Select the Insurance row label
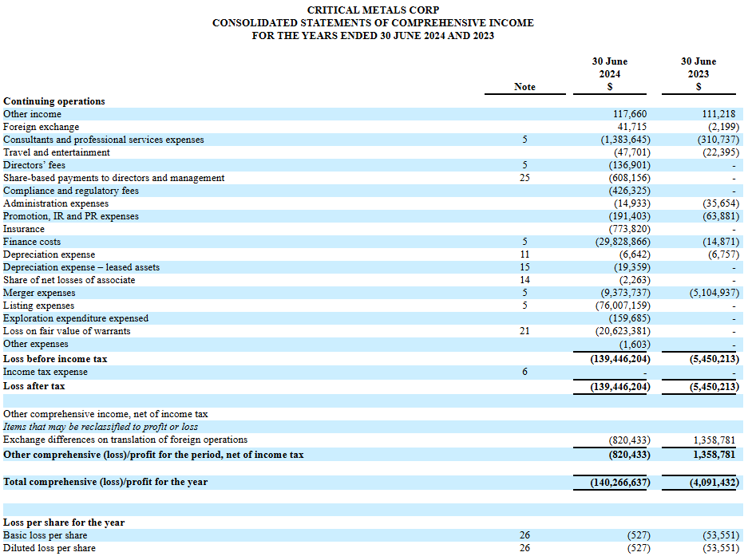This screenshot has height=560, width=744. (24, 229)
